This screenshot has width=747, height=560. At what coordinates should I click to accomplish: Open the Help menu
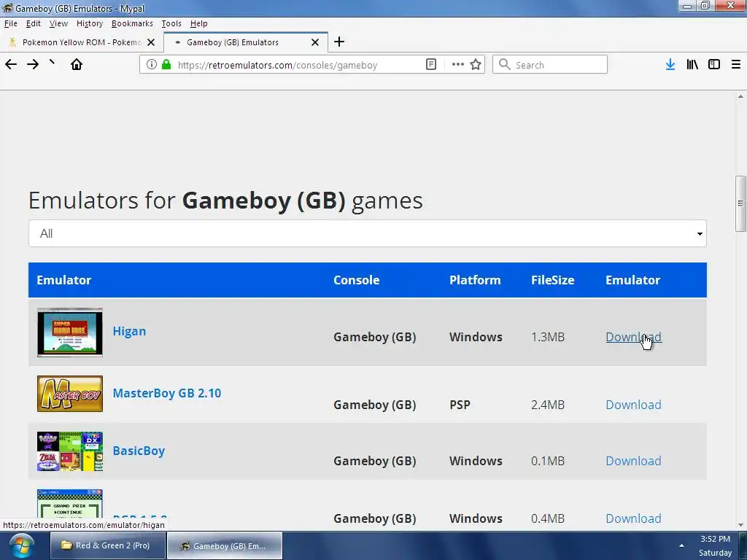(198, 23)
